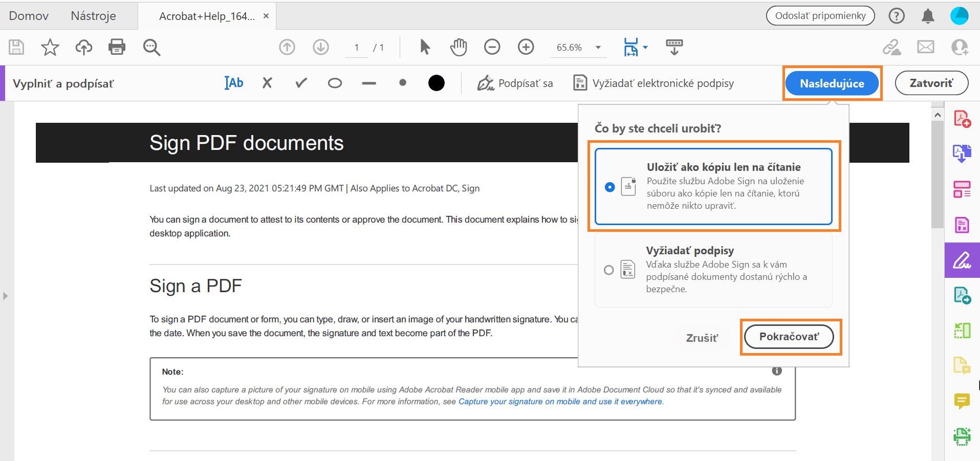Choose the selection arrow tool
Image resolution: width=980 pixels, height=461 pixels.
point(425,47)
